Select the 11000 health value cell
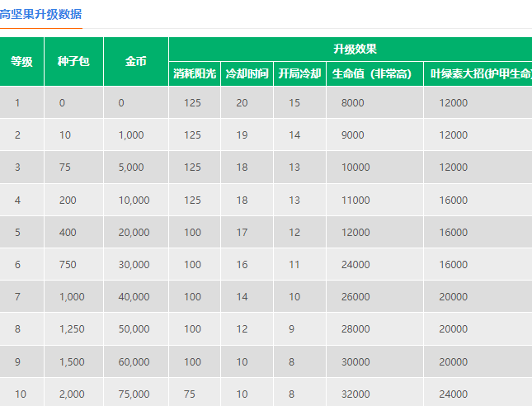 (x=375, y=200)
